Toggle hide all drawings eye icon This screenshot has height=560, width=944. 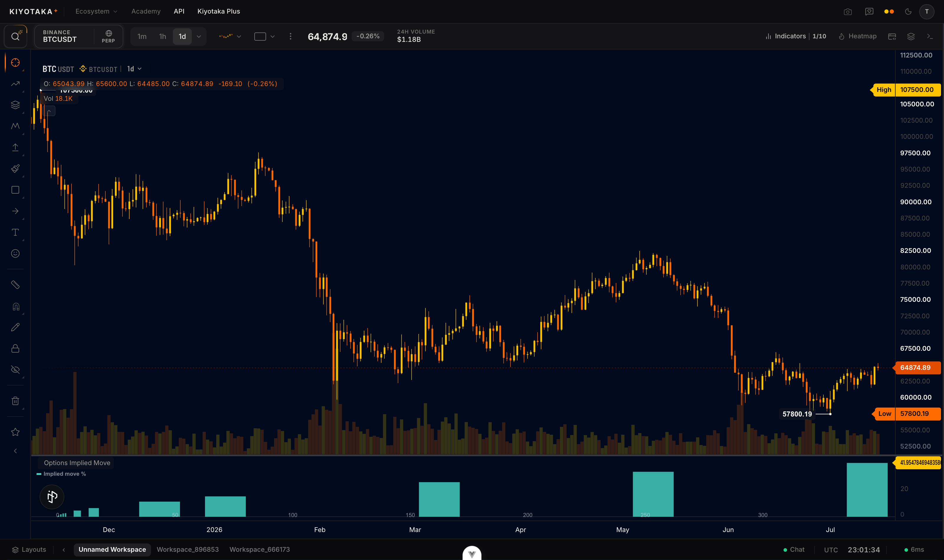pos(15,369)
